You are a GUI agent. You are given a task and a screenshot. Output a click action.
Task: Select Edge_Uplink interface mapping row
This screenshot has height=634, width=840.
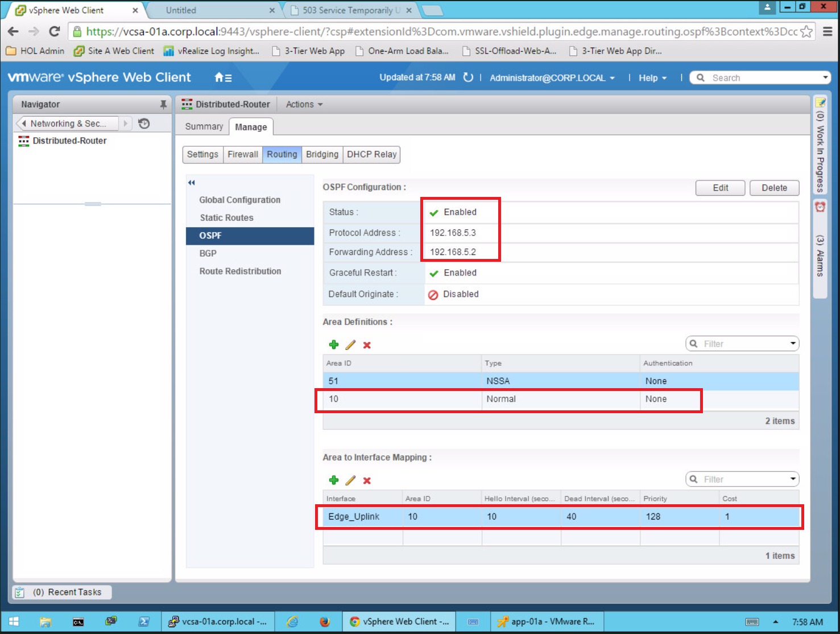pos(561,517)
